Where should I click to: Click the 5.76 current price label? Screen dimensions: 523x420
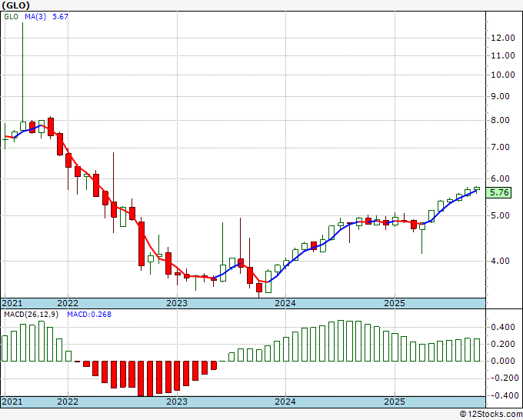click(498, 192)
